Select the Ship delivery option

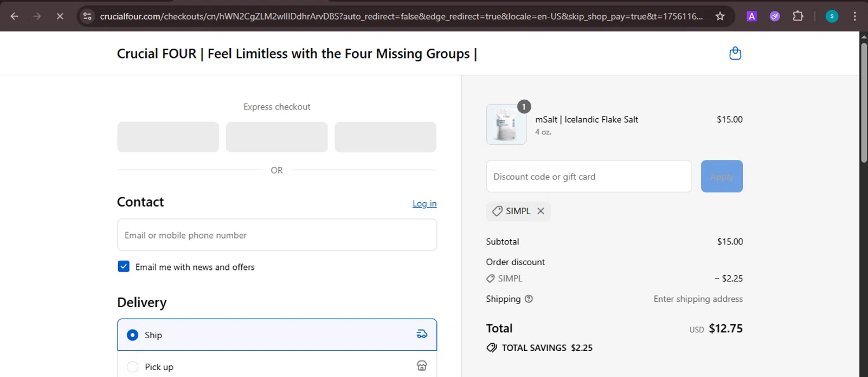[x=277, y=335]
